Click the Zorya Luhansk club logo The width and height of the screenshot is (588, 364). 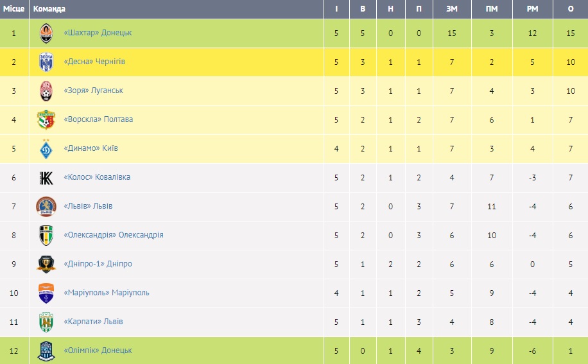point(46,91)
